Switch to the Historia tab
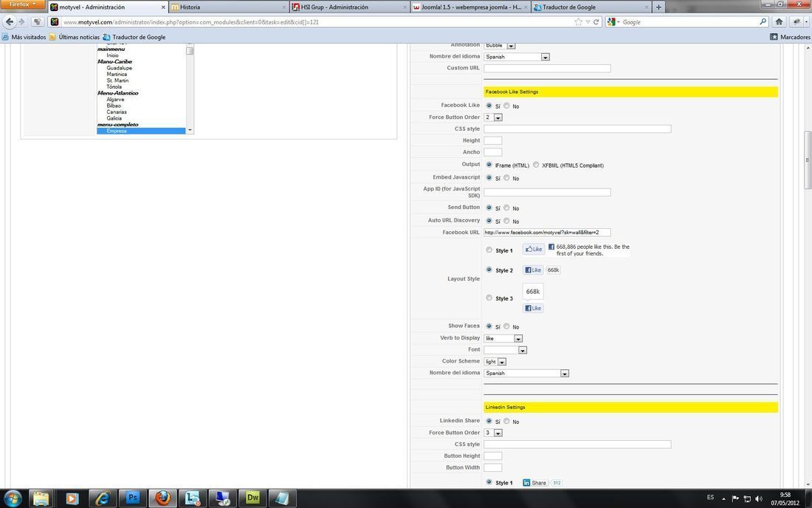812x508 pixels. pos(228,7)
